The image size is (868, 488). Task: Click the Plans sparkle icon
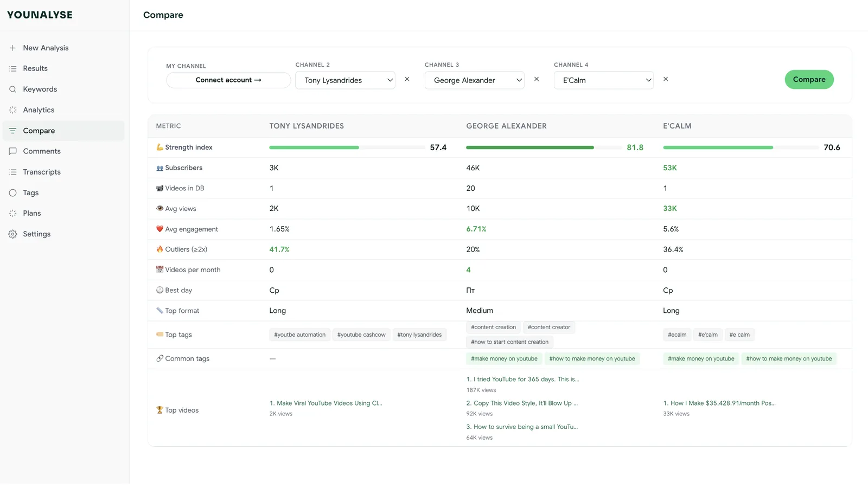click(12, 213)
